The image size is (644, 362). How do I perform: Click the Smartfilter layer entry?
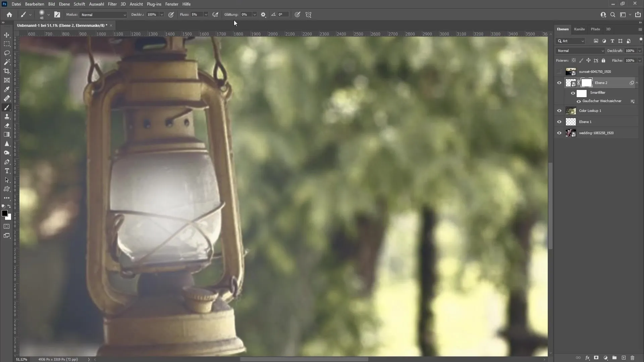coord(598,93)
